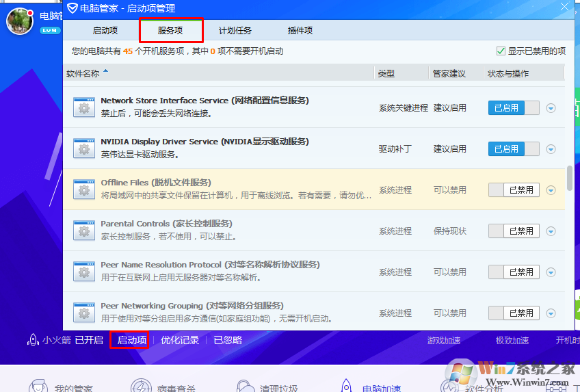Toggle Network Store Interface Service switch
This screenshot has height=392, width=580.
[514, 108]
